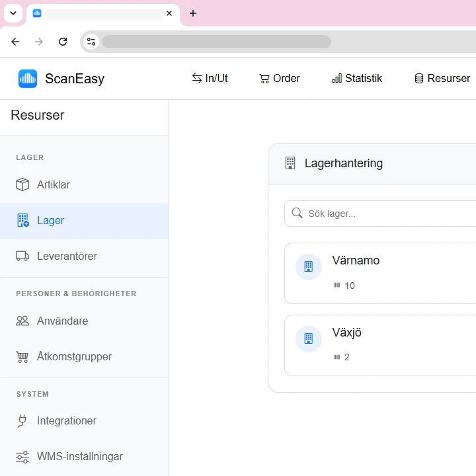The width and height of the screenshot is (476, 476).
Task: Click the Statistik bar chart icon
Action: (x=337, y=78)
